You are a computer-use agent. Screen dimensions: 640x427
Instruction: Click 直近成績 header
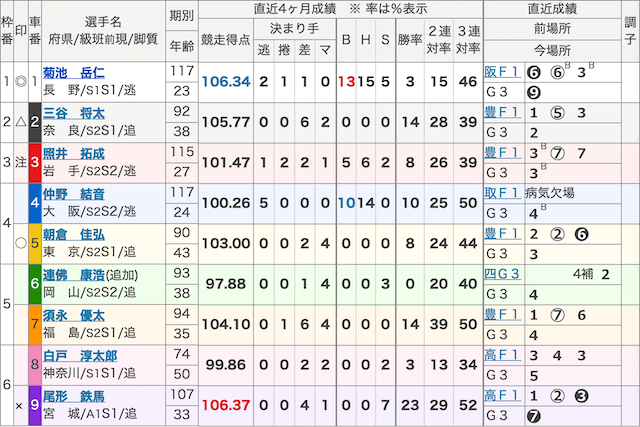552,9
